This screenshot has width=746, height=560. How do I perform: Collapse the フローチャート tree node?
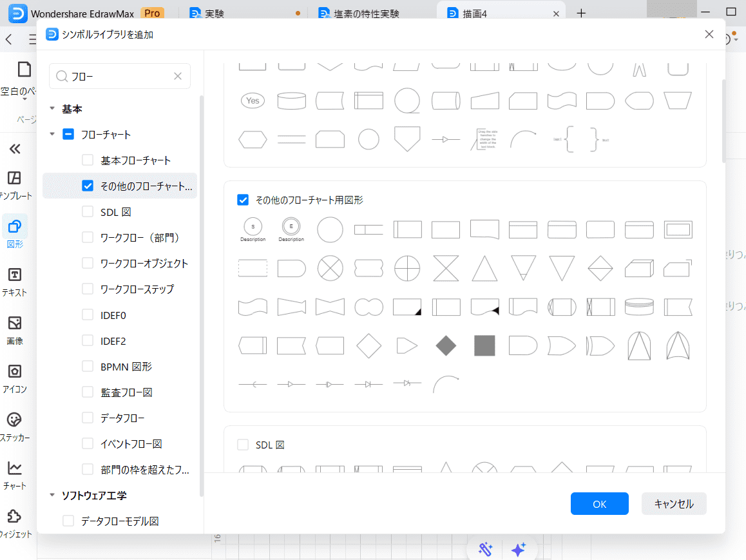coord(52,134)
